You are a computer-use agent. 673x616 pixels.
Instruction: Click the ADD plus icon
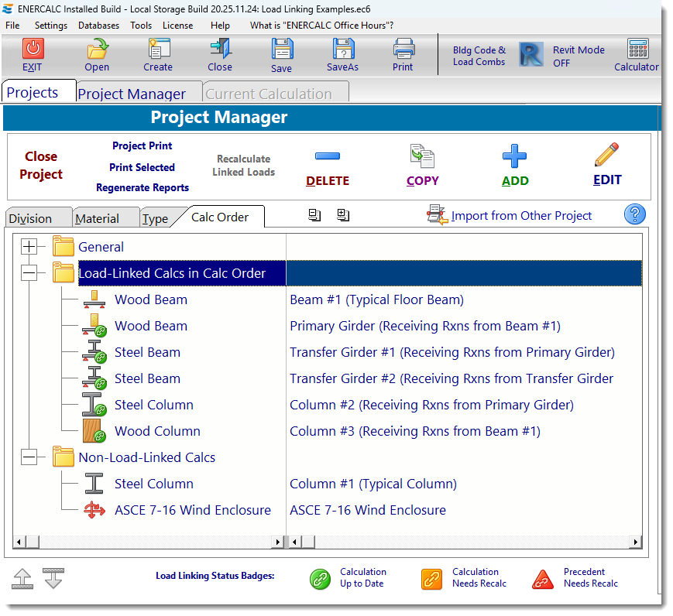click(x=514, y=156)
